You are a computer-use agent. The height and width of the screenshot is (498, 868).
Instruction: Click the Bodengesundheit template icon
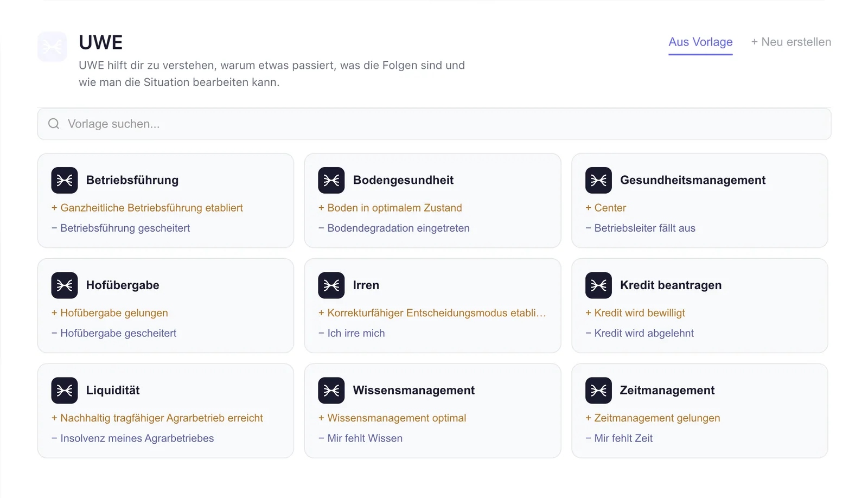point(331,180)
